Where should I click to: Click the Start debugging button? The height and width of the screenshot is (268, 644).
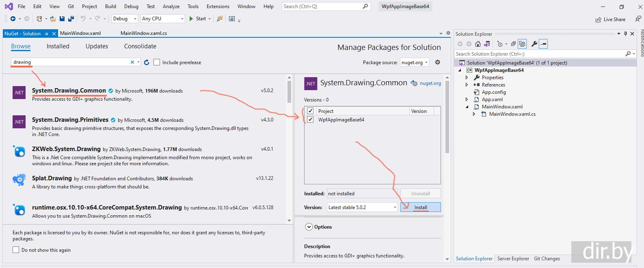click(197, 19)
